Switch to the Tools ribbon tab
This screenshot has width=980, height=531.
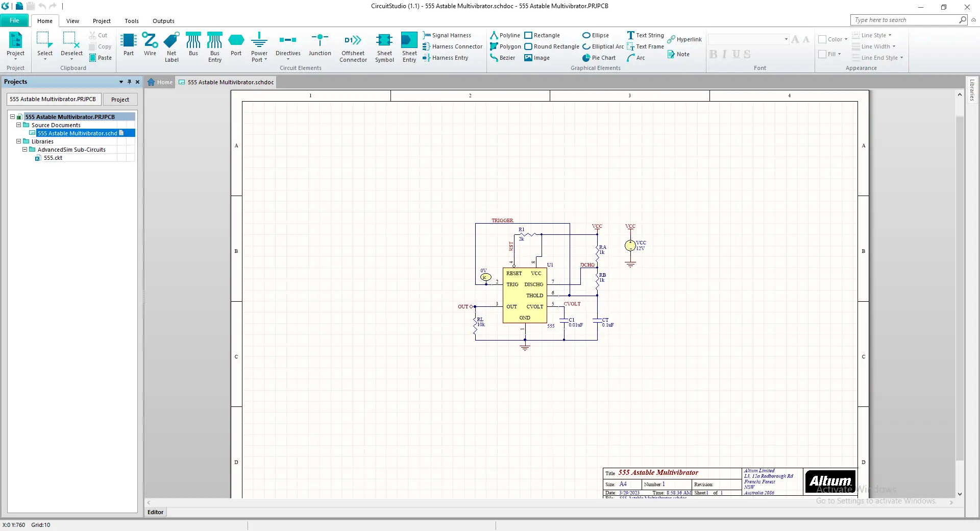point(132,21)
